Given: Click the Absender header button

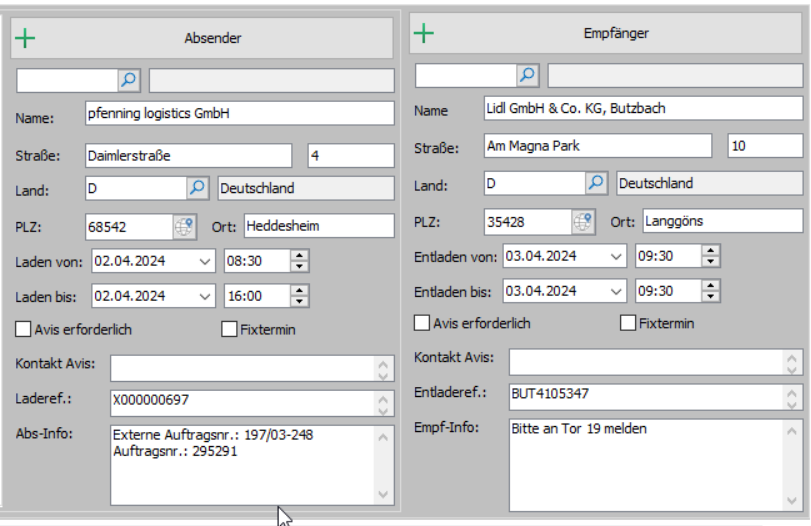Looking at the screenshot, I should (202, 38).
